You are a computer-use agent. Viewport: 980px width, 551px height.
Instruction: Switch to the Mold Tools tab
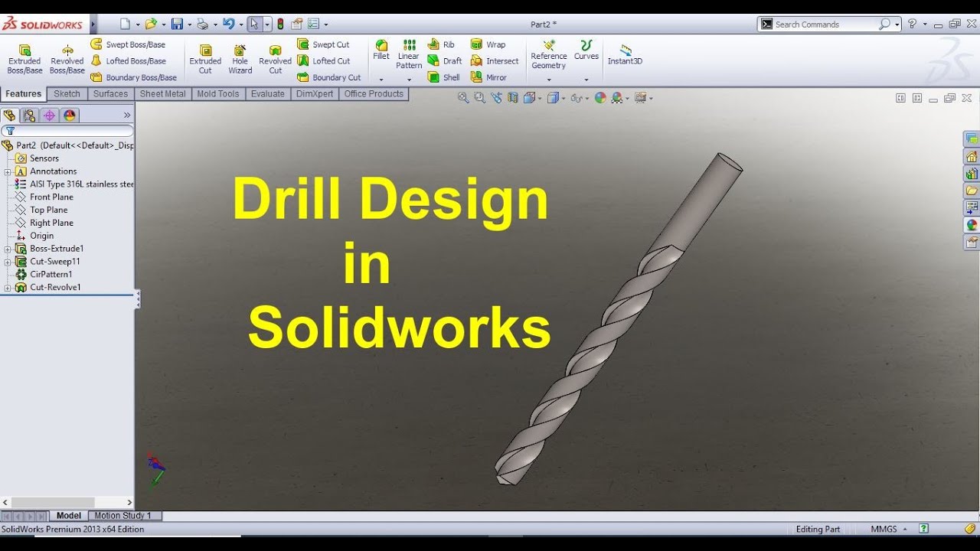click(x=218, y=94)
